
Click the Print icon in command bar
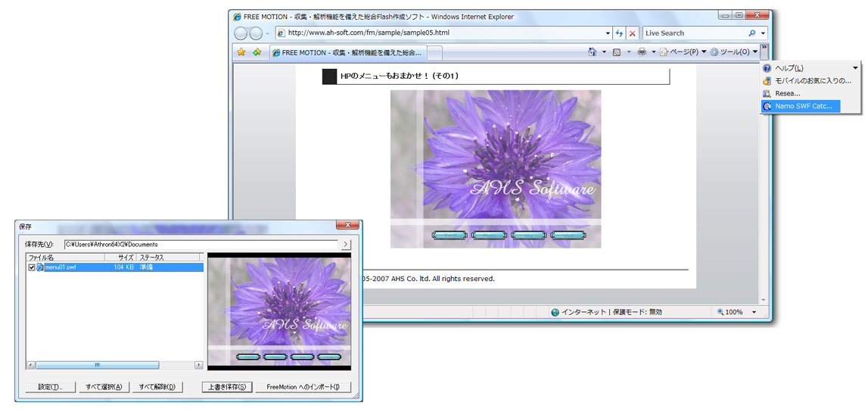tap(642, 52)
